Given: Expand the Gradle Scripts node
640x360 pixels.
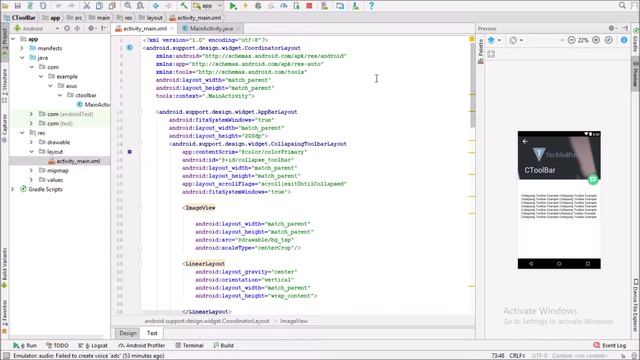Looking at the screenshot, I should (13, 189).
